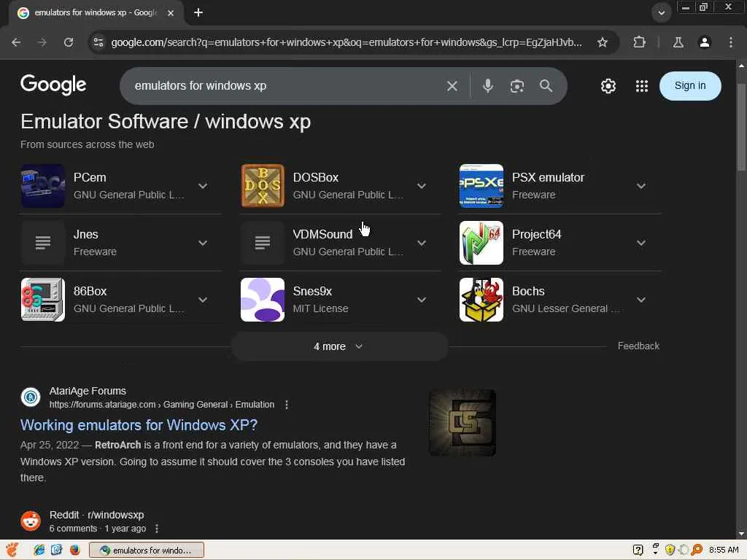Screen dimensions: 747x560
Task: Expand the DOSBox entry chevron
Action: point(422,186)
